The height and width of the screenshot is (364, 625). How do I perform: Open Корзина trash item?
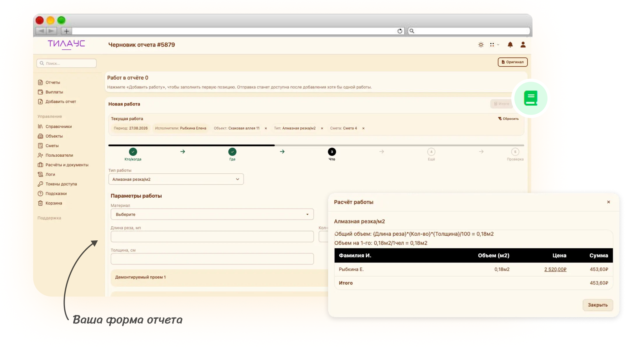53,203
